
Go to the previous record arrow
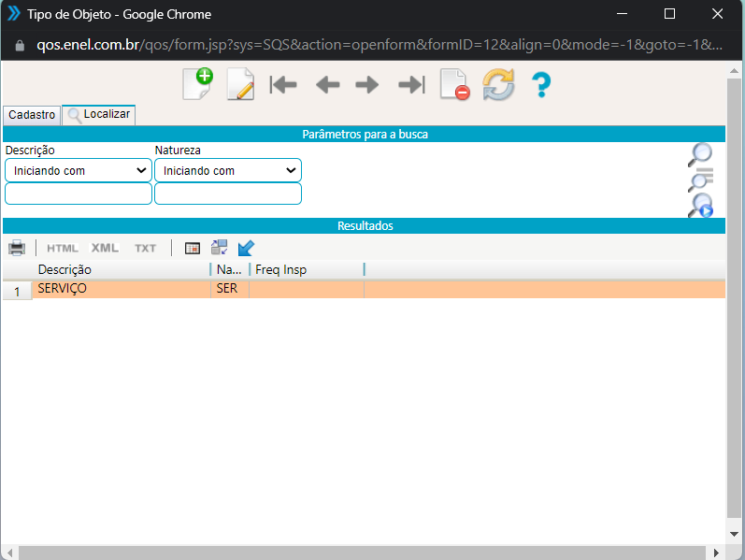tap(327, 85)
